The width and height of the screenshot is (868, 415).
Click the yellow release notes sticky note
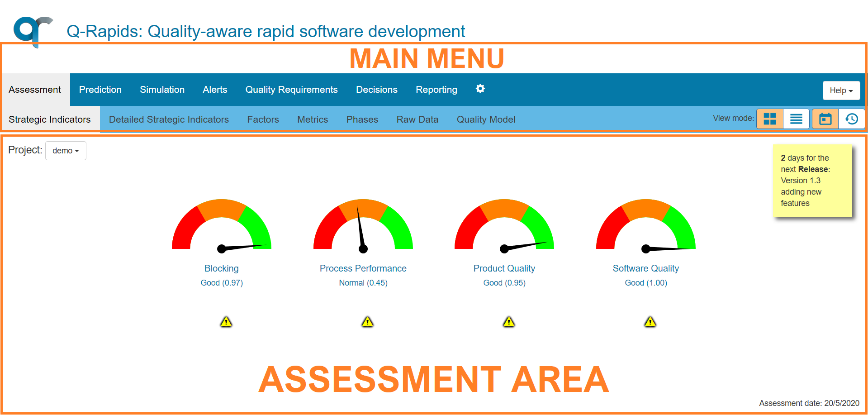click(812, 180)
